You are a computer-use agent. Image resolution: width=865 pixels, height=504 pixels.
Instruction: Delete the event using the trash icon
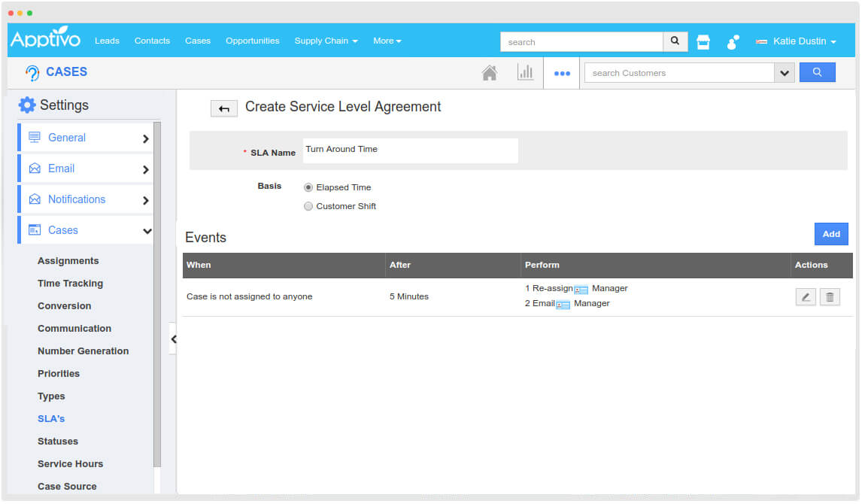(829, 296)
